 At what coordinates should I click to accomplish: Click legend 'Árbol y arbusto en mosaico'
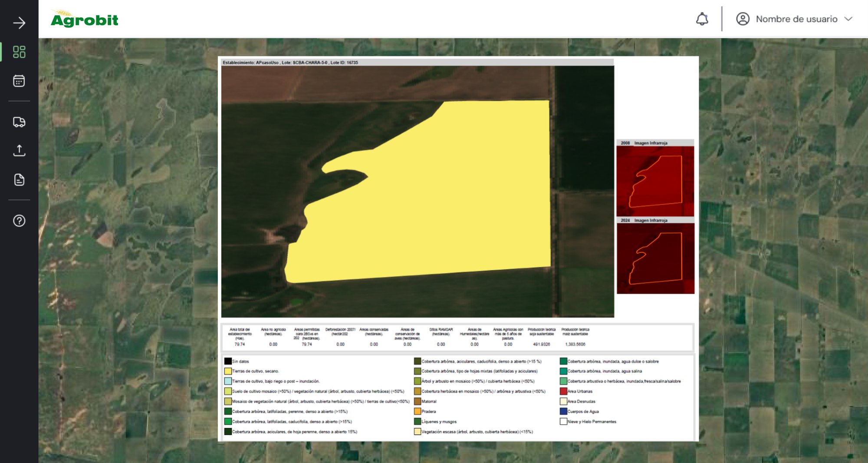(x=478, y=381)
